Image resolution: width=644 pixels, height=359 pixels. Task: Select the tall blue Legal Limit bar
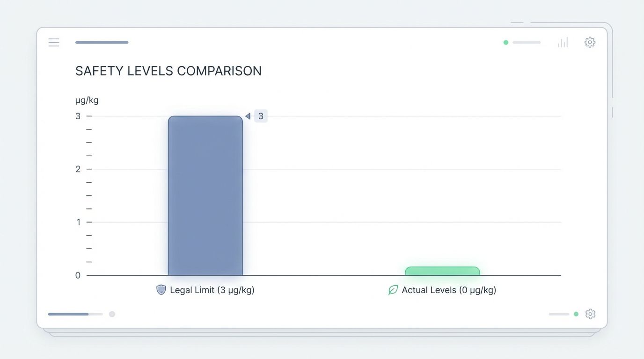[x=205, y=195]
